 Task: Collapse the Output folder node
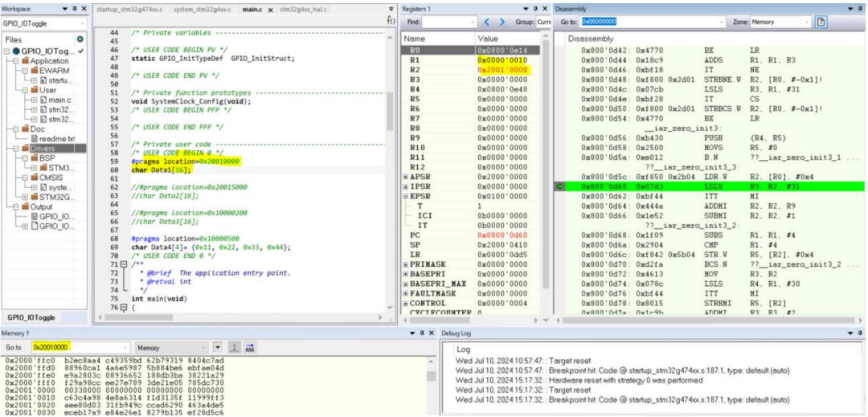[x=17, y=206]
